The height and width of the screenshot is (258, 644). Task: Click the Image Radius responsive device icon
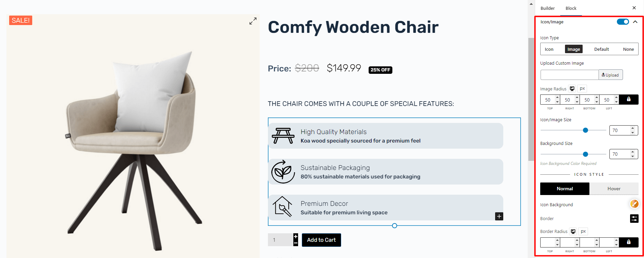click(x=572, y=89)
